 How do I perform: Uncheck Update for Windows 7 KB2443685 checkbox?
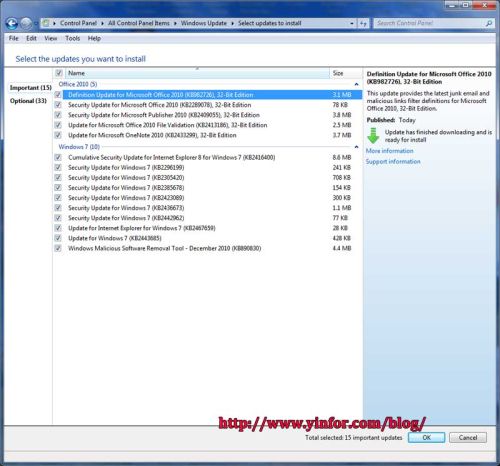pyautogui.click(x=58, y=238)
